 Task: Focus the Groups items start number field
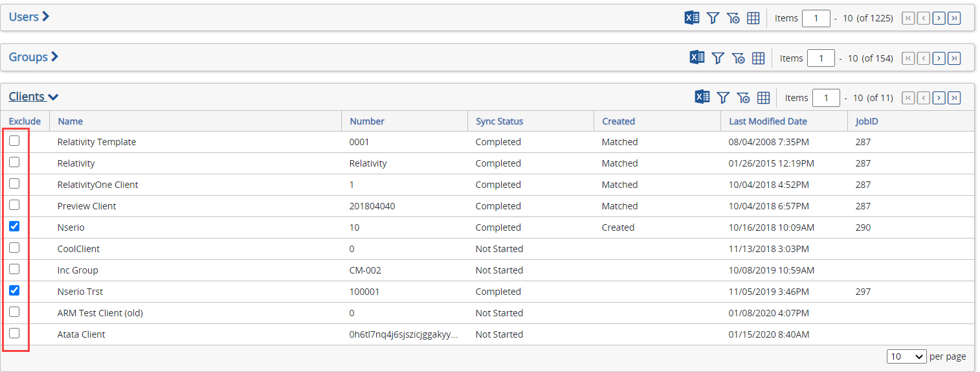tap(821, 58)
